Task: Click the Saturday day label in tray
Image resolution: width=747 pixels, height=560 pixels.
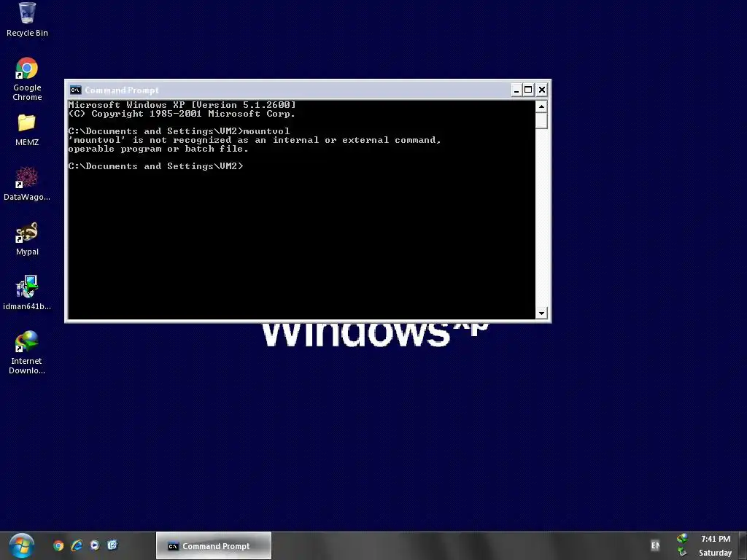Action: point(715,553)
